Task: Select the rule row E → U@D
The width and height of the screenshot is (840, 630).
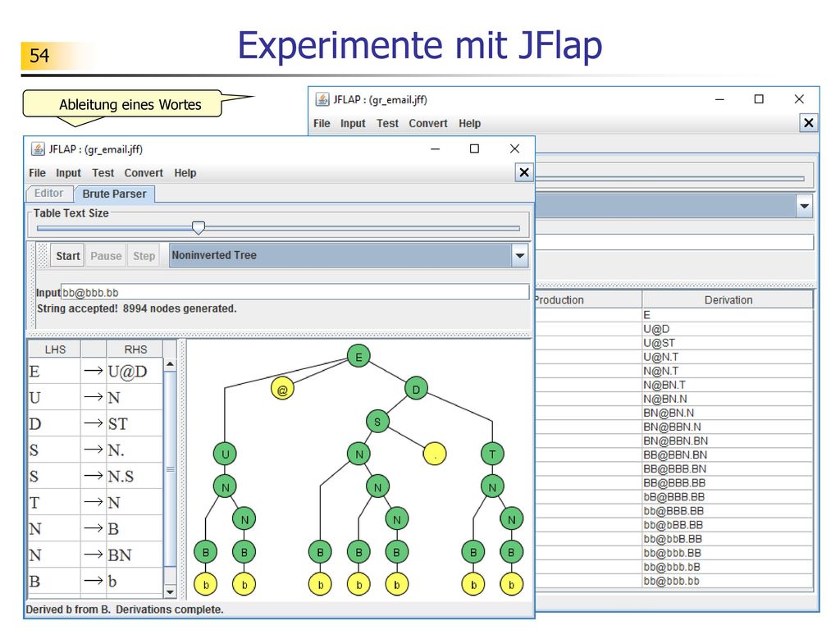Action: coord(95,372)
